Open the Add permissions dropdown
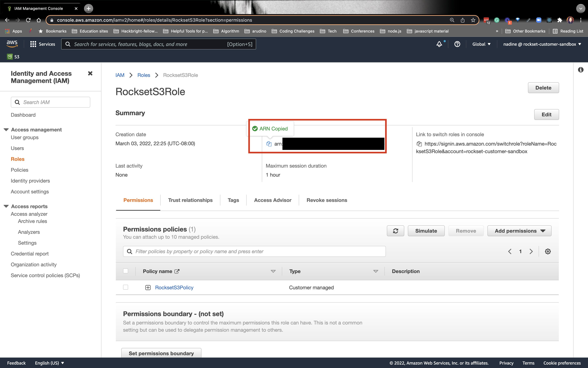Image resolution: width=588 pixels, height=368 pixels. [519, 231]
